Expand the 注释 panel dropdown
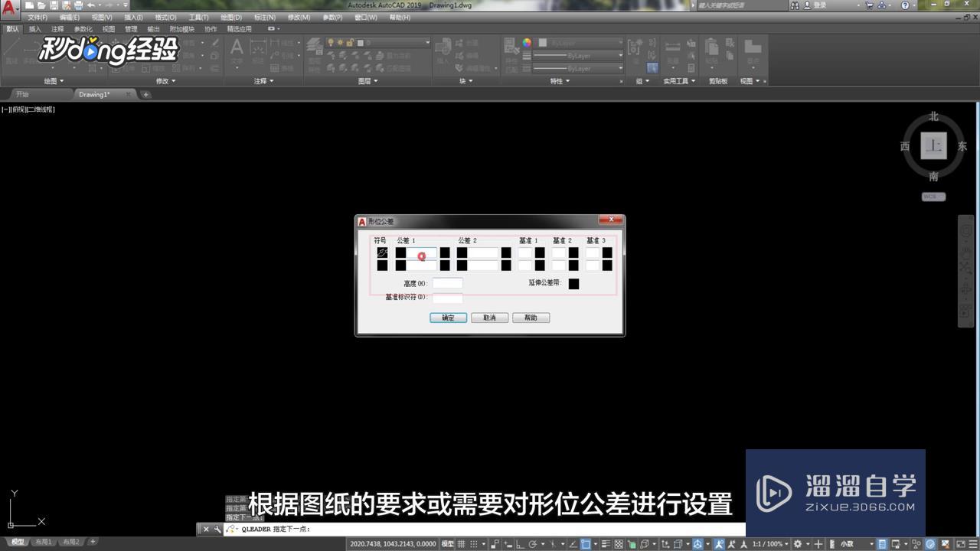980x551 pixels. pos(263,81)
